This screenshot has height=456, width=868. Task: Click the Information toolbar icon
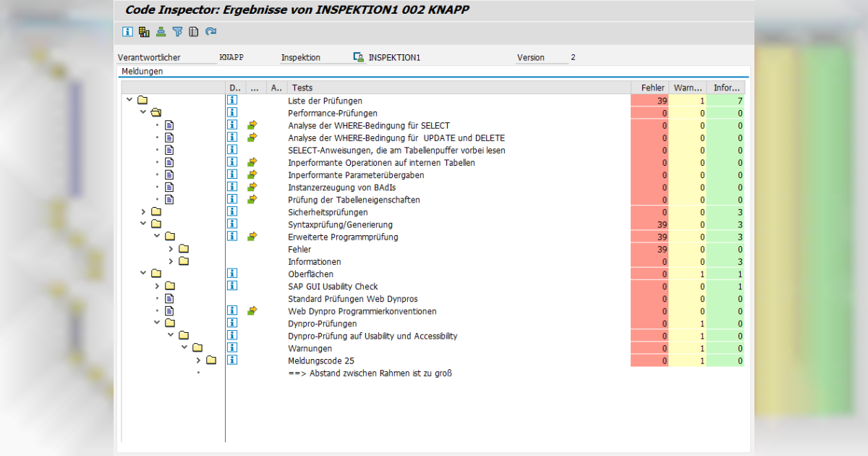pos(127,32)
